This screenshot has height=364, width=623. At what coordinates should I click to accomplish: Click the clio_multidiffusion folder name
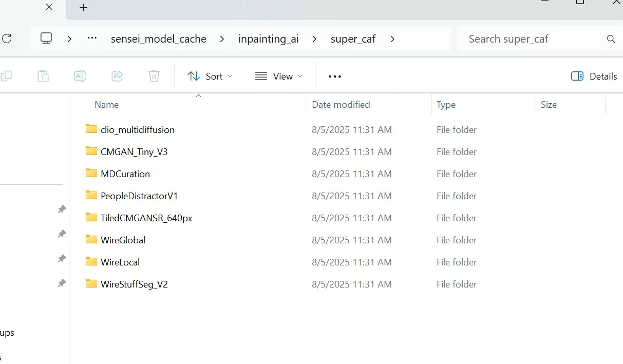(x=138, y=130)
